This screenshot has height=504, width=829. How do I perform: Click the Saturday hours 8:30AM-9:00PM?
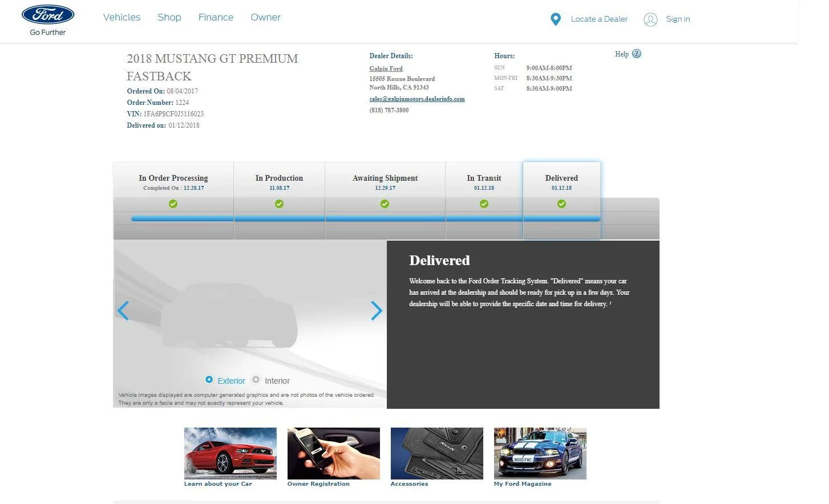(549, 88)
